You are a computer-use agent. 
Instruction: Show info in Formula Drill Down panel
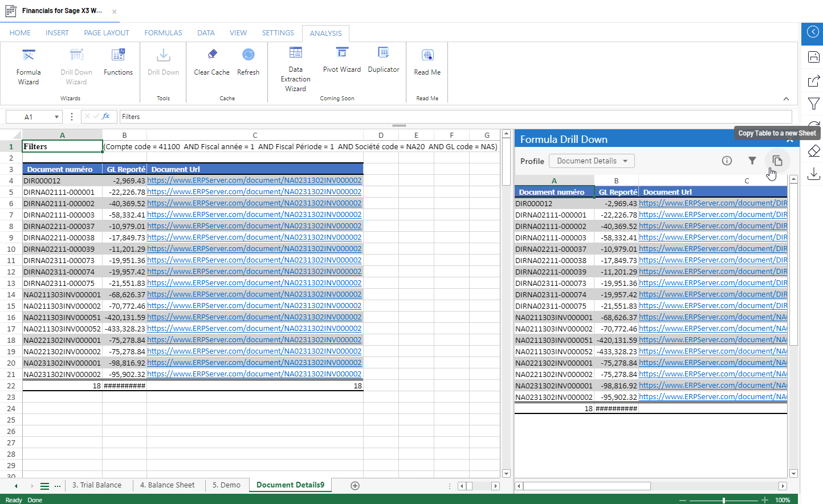point(727,161)
